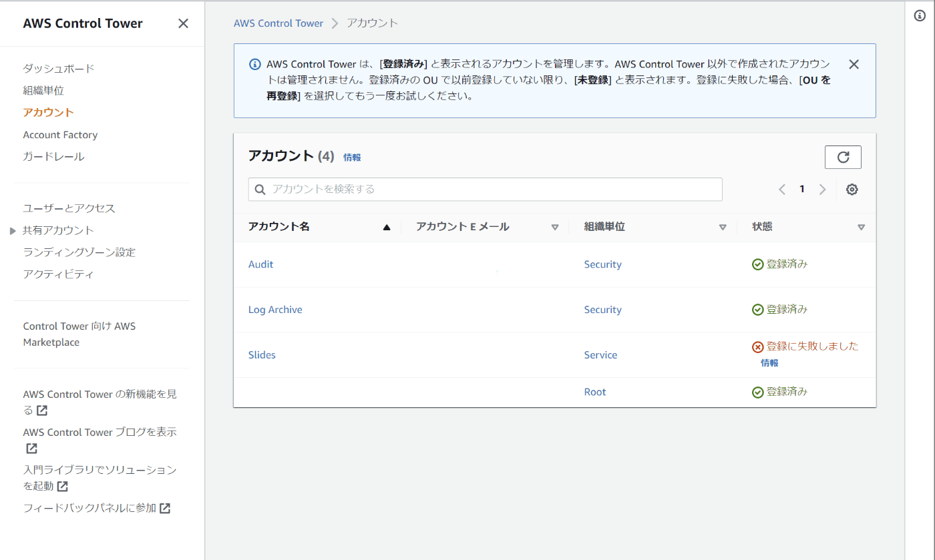
Task: Click registered status icon for Audit
Action: tap(757, 264)
